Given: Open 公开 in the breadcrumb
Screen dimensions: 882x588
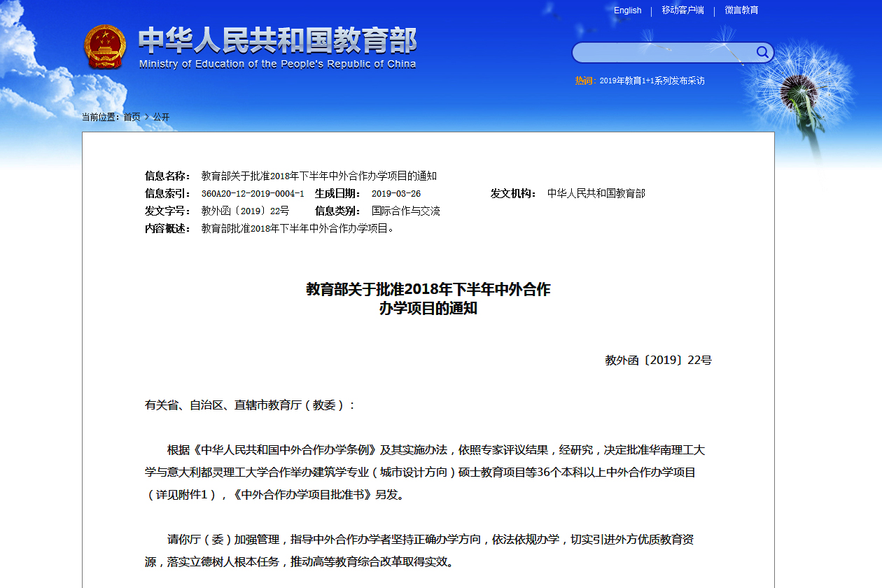Looking at the screenshot, I should (161, 117).
